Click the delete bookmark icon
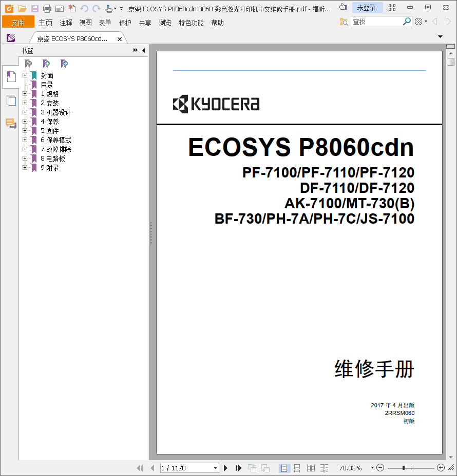Image resolution: width=457 pixels, height=476 pixels. point(28,64)
